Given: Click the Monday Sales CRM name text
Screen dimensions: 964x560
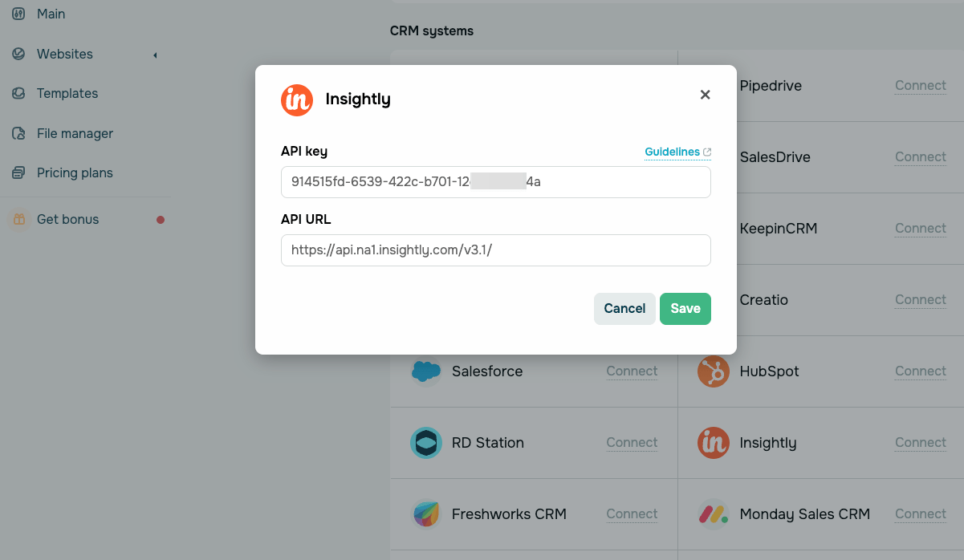Looking at the screenshot, I should (x=804, y=514).
